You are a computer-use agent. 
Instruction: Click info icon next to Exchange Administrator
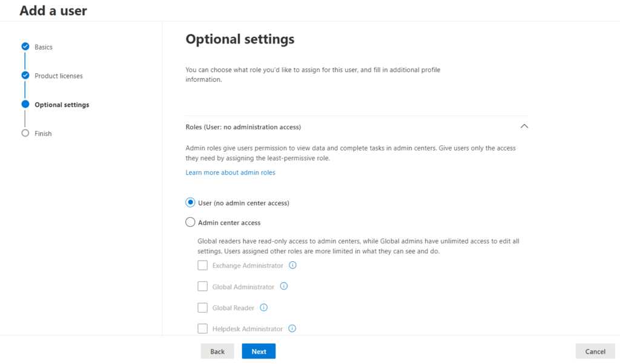tap(292, 265)
